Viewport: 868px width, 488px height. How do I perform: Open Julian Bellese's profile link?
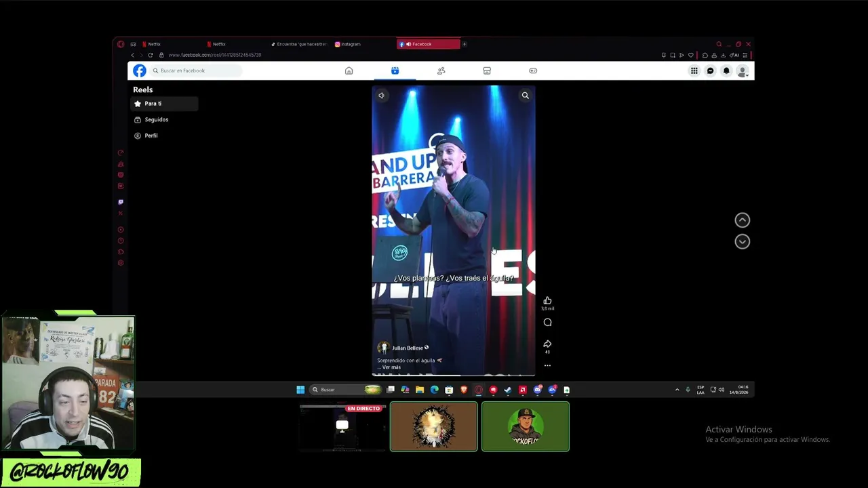pyautogui.click(x=408, y=348)
